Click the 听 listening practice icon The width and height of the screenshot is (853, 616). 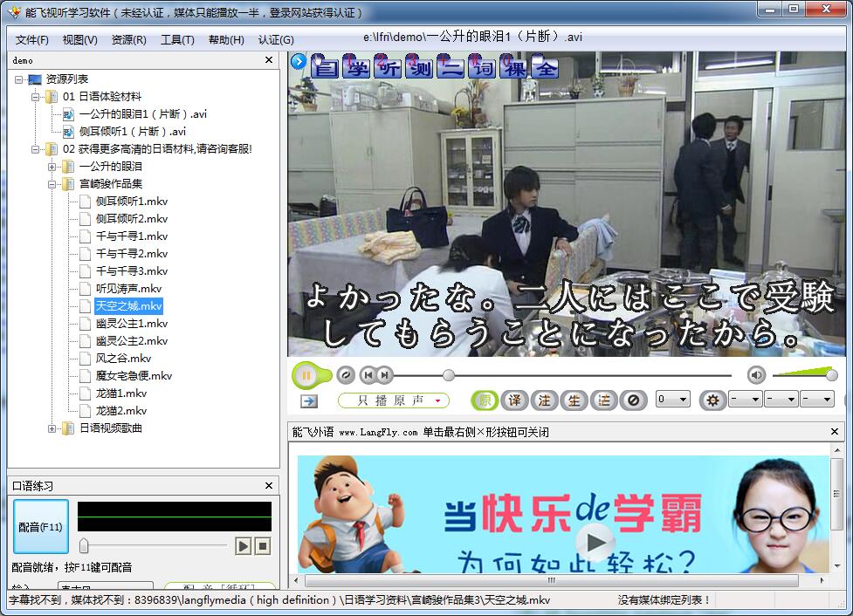pyautogui.click(x=389, y=65)
